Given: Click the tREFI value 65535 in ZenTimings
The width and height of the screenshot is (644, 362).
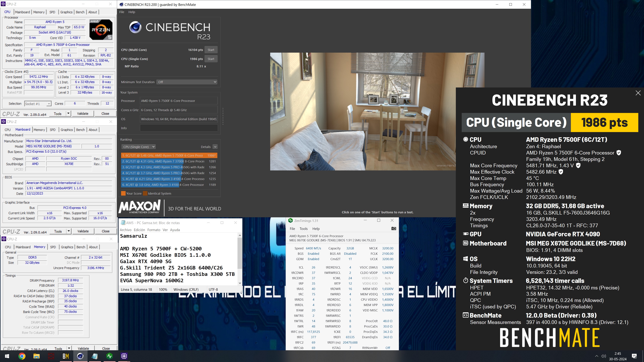Looking at the screenshot, I should 350,337.
